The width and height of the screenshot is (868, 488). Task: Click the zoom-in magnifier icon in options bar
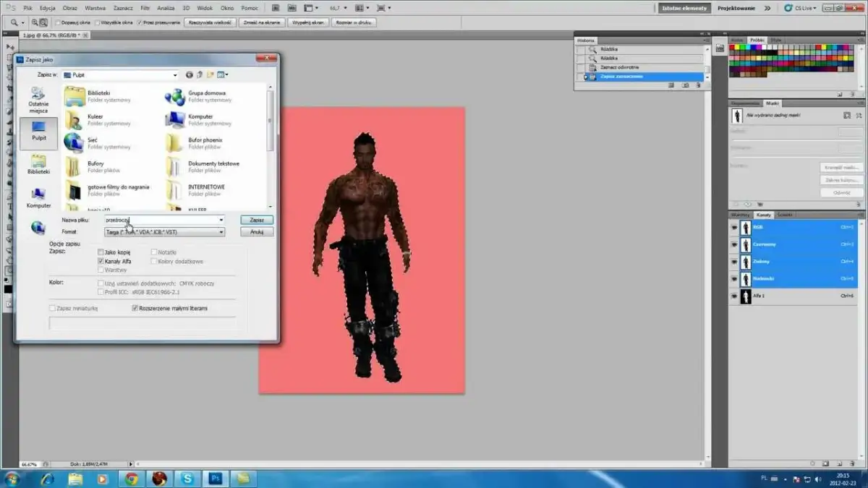34,22
